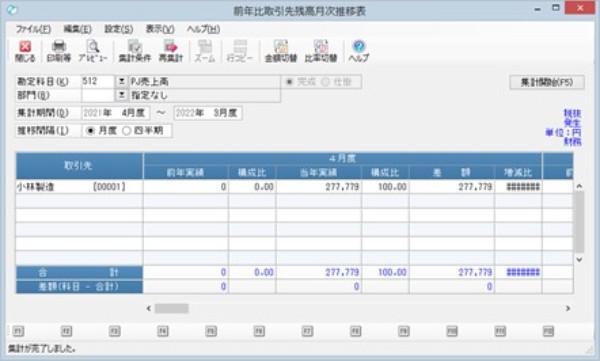Open the ファイル(F) menu
The height and width of the screenshot is (361, 600).
coord(33,29)
